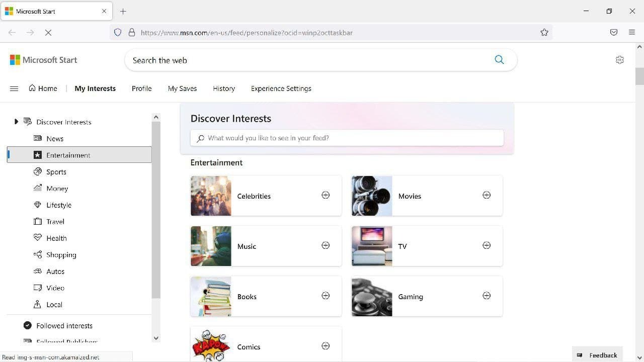This screenshot has width=644, height=362.
Task: Open Experience Settings tab
Action: (281, 88)
